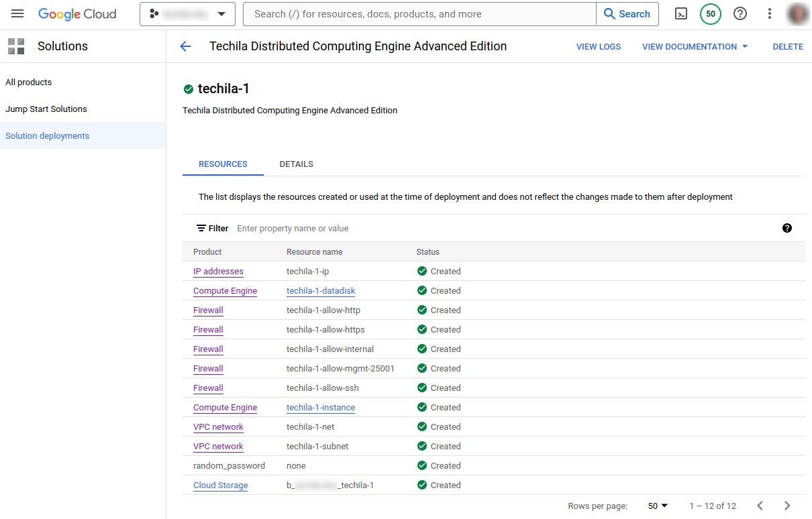Open the Help question mark menu
Viewport: 812px width, 519px height.
click(740, 14)
